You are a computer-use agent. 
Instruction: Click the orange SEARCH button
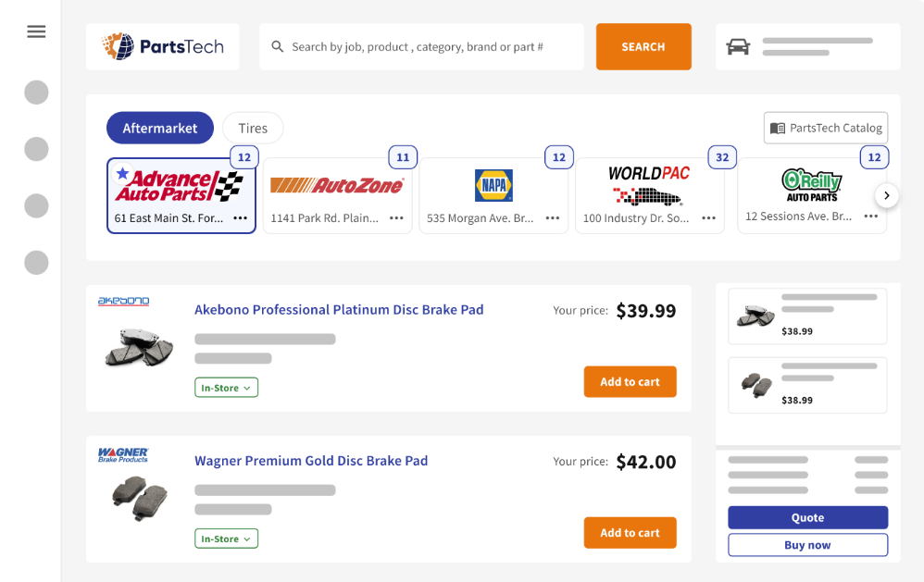coord(643,46)
